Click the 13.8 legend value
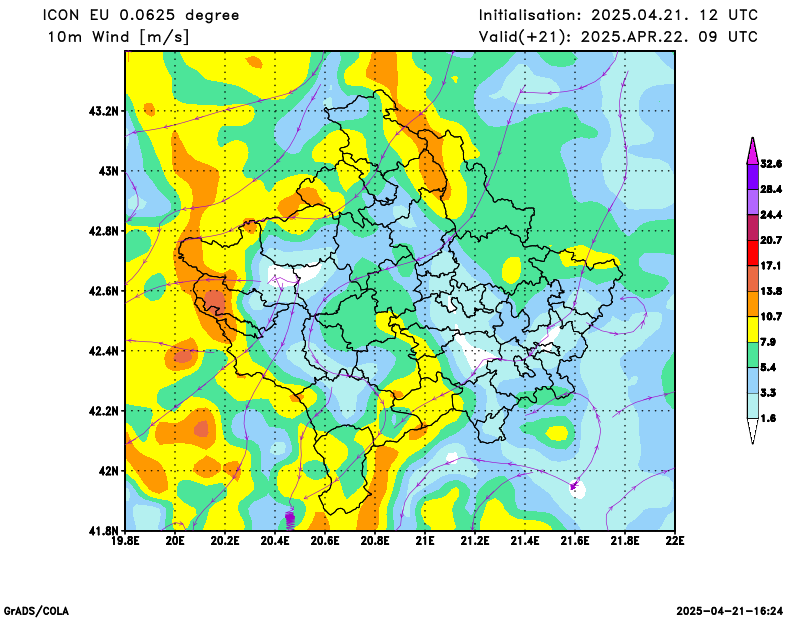The width and height of the screenshot is (800, 618). click(x=771, y=291)
